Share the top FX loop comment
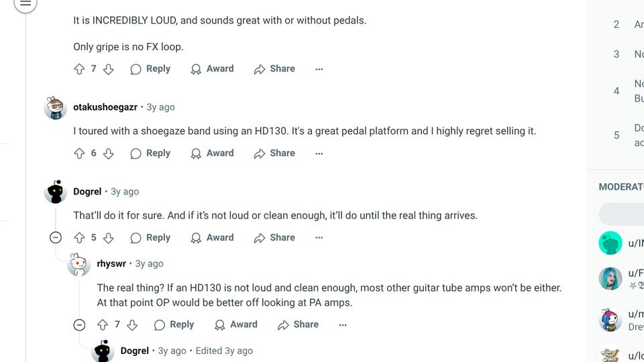Image resolution: width=644 pixels, height=362 pixels. (x=274, y=69)
